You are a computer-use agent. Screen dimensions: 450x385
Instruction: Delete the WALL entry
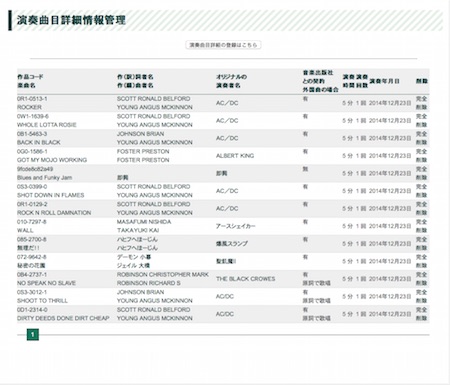(421, 226)
